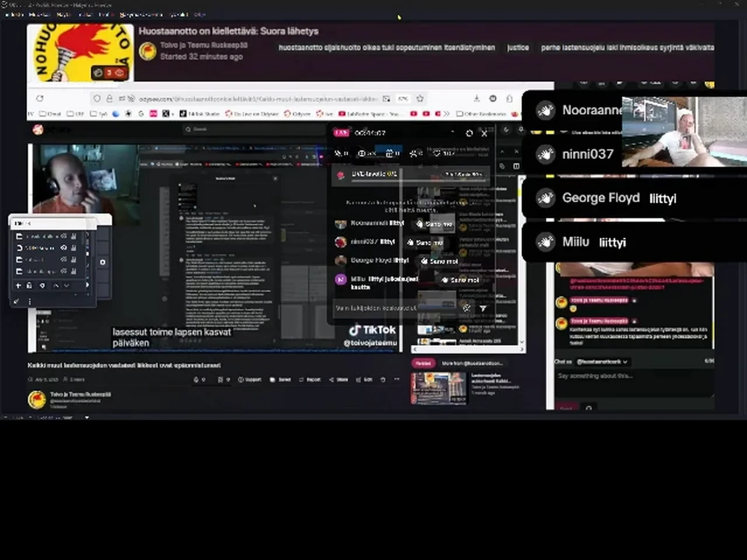
Task: Open the Työkalut menu in OBS
Action: (x=179, y=15)
